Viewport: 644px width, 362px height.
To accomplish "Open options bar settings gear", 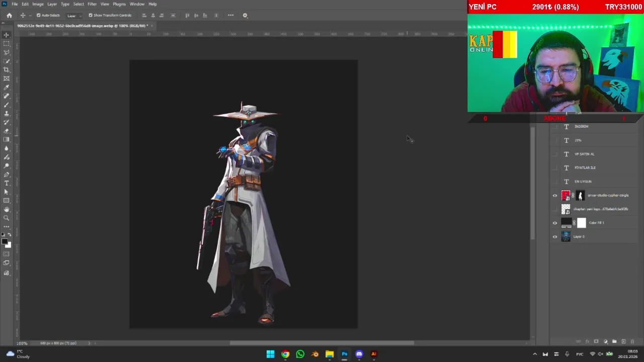I will click(x=245, y=15).
